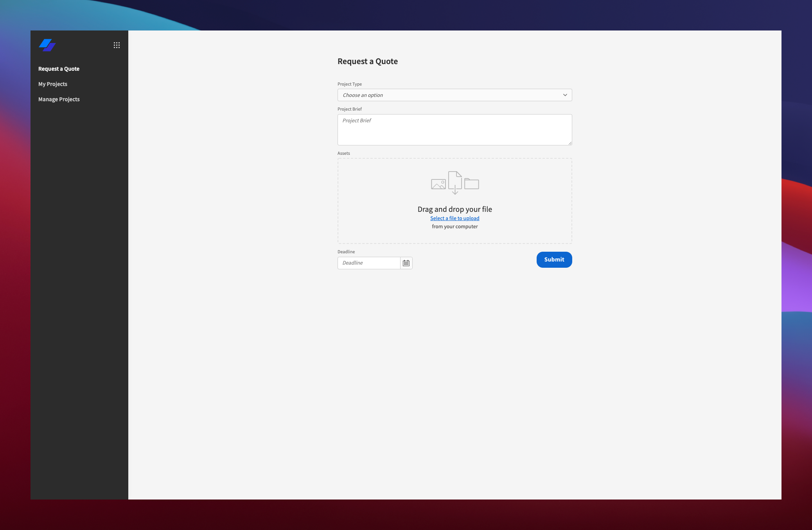Click Select a file to upload link
The height and width of the screenshot is (530, 812).
pyautogui.click(x=455, y=218)
